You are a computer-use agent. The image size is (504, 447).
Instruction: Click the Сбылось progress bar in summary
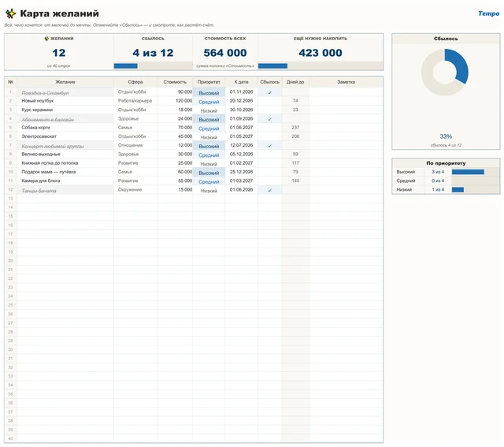(x=153, y=65)
